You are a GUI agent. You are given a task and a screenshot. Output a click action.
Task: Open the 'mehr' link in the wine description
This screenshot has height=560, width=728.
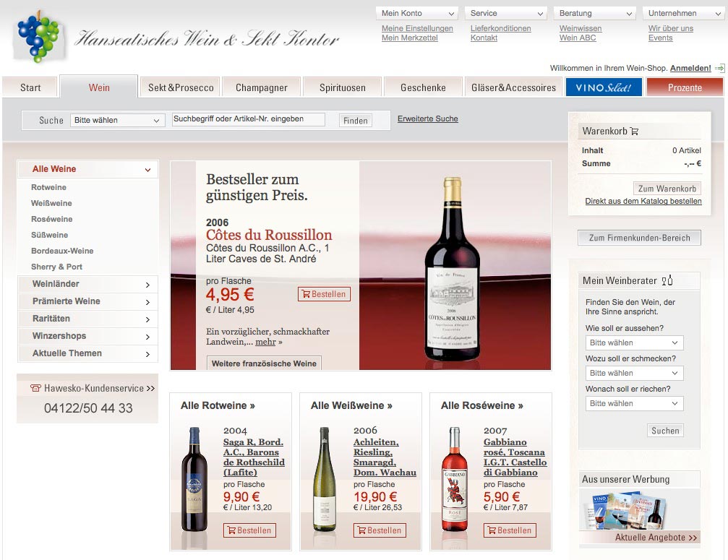pyautogui.click(x=265, y=342)
